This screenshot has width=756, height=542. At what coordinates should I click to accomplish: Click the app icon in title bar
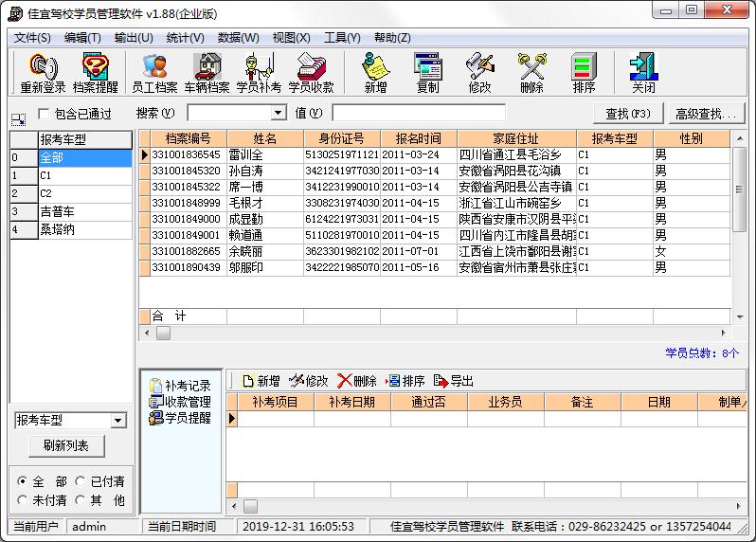15,13
